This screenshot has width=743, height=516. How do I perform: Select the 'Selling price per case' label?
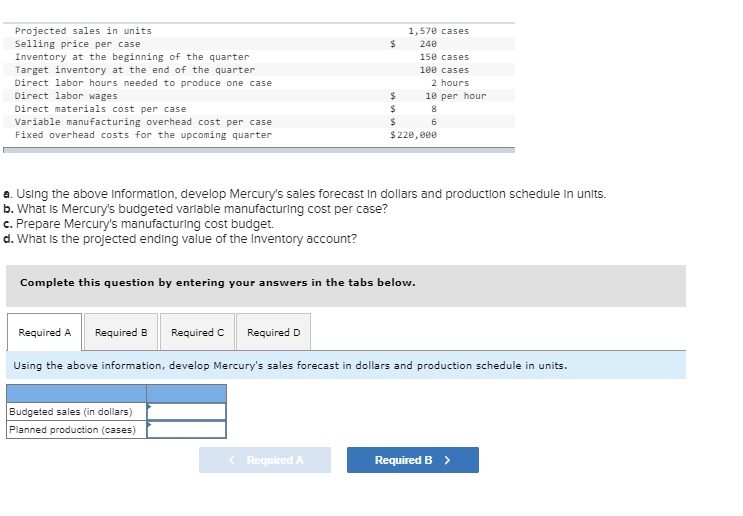point(77,44)
